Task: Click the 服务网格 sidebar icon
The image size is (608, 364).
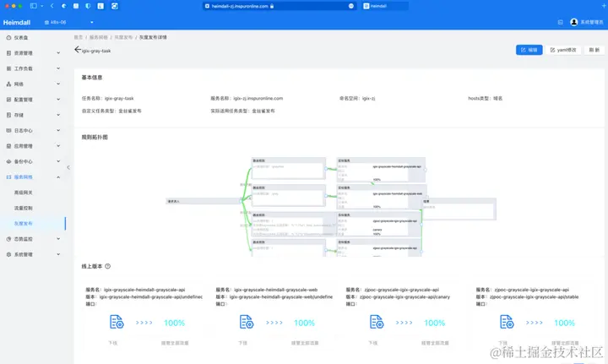Action: [8, 177]
